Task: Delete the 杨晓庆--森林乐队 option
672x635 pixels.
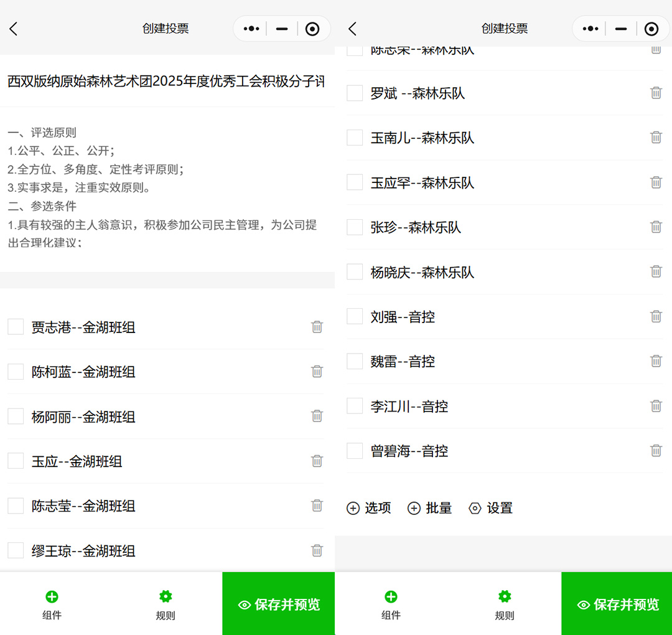Action: (656, 271)
